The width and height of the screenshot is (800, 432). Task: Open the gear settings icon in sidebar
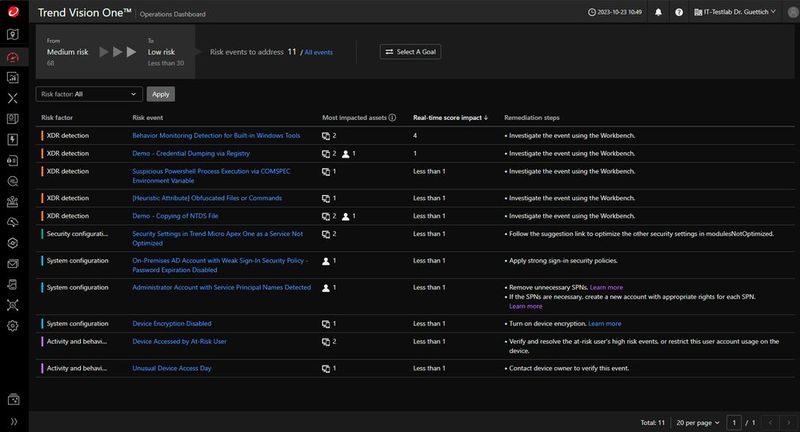13,326
